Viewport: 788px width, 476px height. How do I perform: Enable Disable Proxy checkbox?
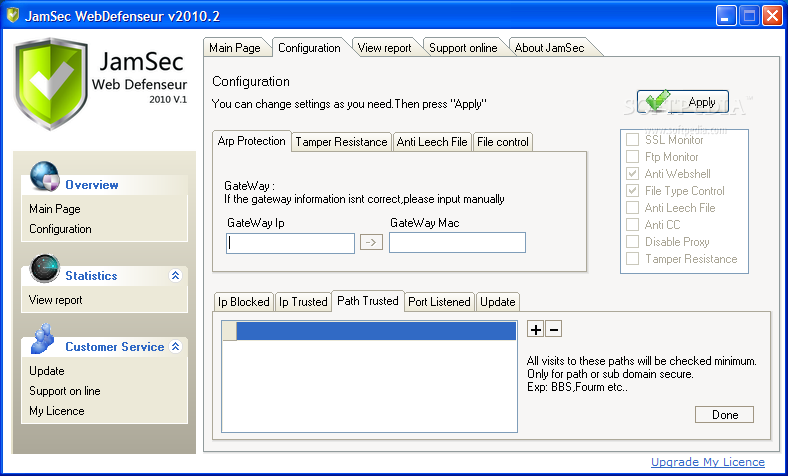tap(632, 242)
